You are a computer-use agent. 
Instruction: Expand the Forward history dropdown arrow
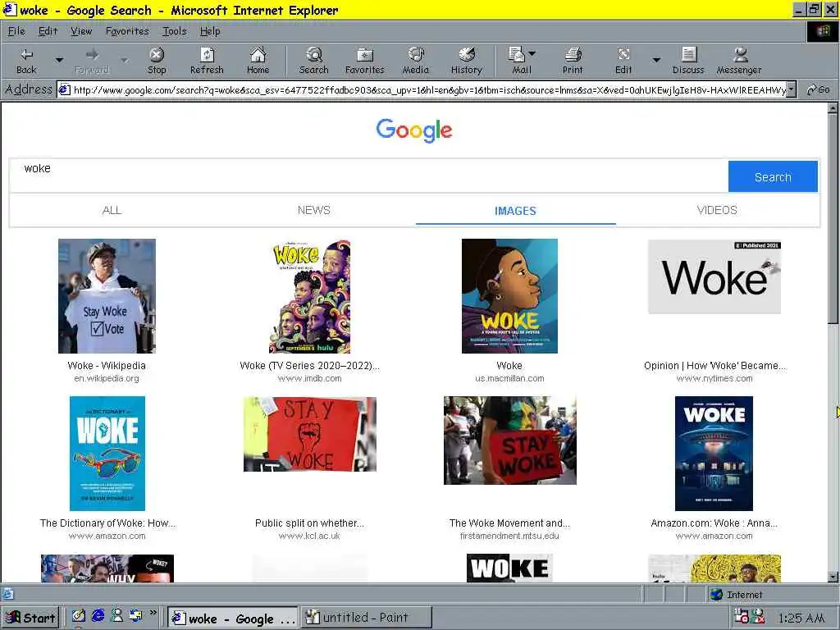point(125,61)
